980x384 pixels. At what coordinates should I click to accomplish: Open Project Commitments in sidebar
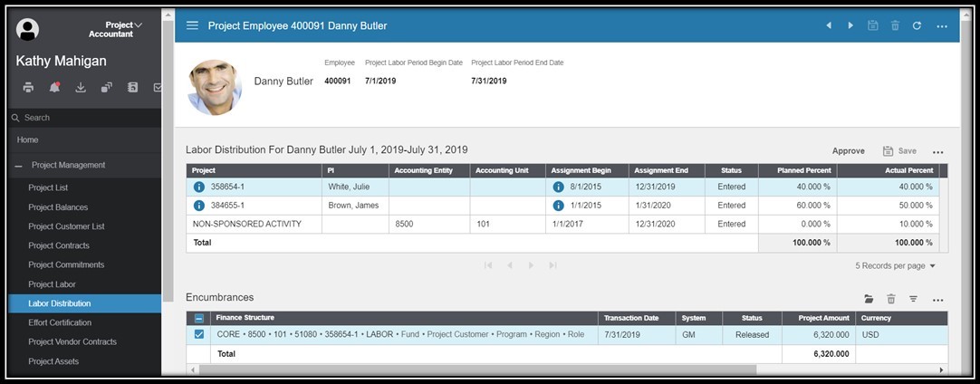(66, 264)
